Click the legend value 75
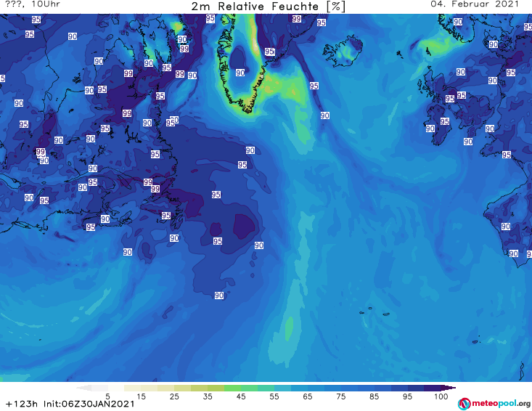This screenshot has width=532, height=411. tap(340, 396)
